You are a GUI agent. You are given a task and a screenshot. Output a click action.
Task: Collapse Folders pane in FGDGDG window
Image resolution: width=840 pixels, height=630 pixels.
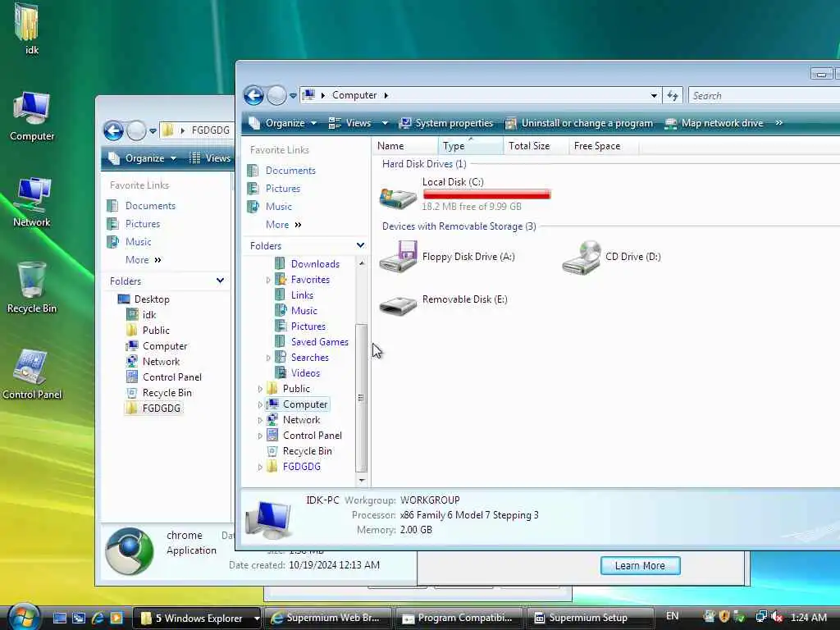coord(220,281)
